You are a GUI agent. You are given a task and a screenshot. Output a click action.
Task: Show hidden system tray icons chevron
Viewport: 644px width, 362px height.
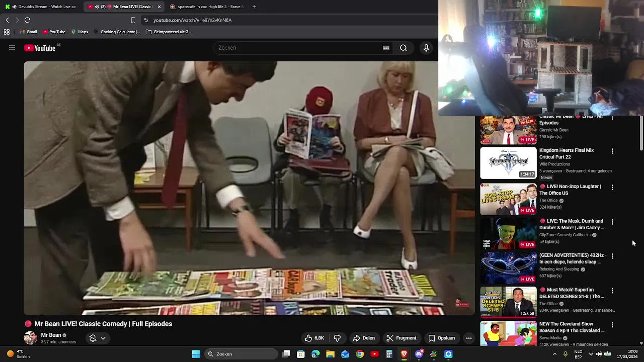(554, 354)
